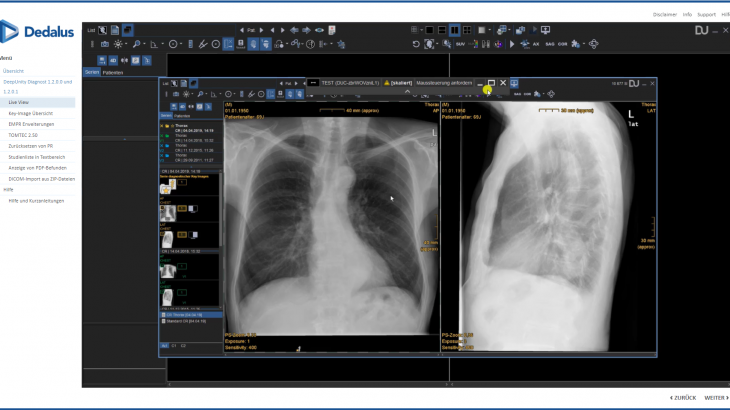Viewport: 730px width, 410px height.
Task: Select the 2x2 grid layout icon
Action: coord(467,30)
